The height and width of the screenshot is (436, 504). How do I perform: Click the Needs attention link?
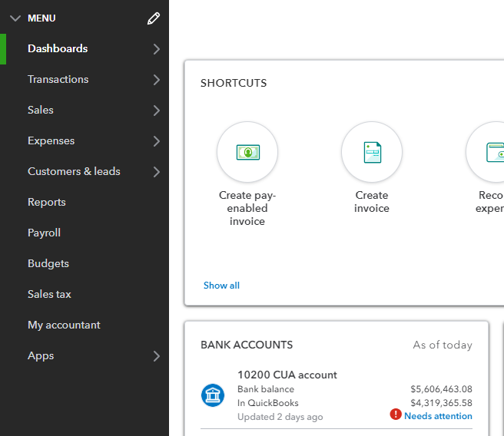438,416
